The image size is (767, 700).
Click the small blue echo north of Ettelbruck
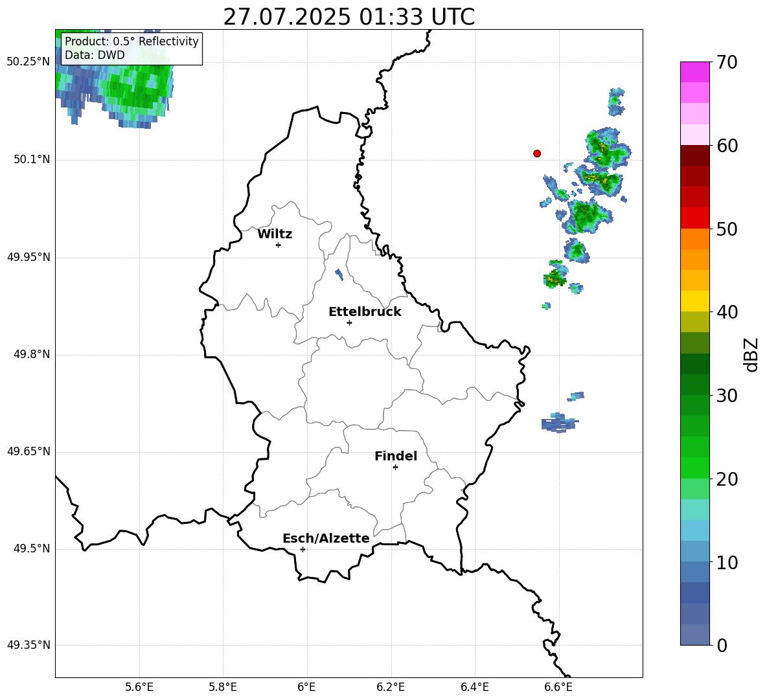[x=339, y=275]
